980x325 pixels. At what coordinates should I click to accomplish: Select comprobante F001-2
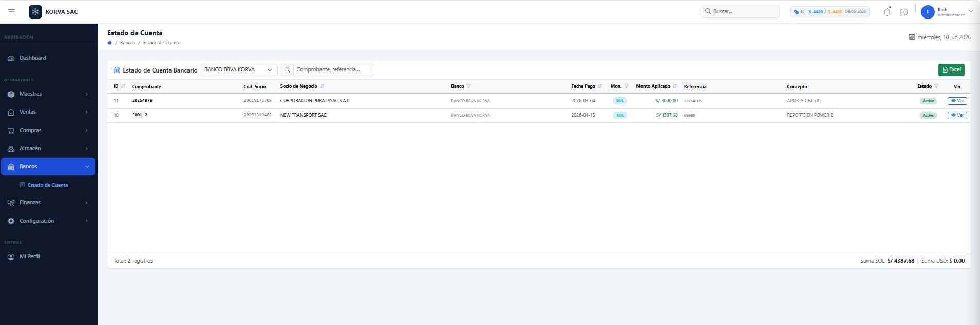coord(140,115)
